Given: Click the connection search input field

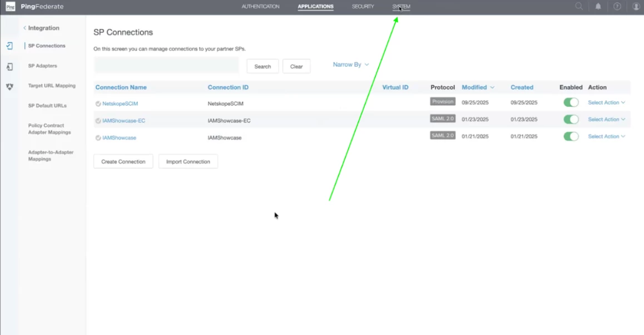Looking at the screenshot, I should [166, 65].
